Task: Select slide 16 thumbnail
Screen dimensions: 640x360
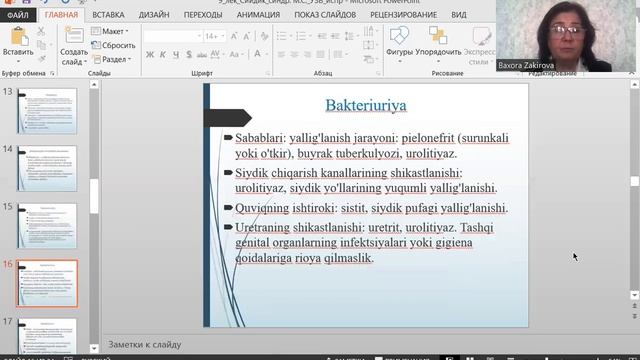Action: point(47,283)
